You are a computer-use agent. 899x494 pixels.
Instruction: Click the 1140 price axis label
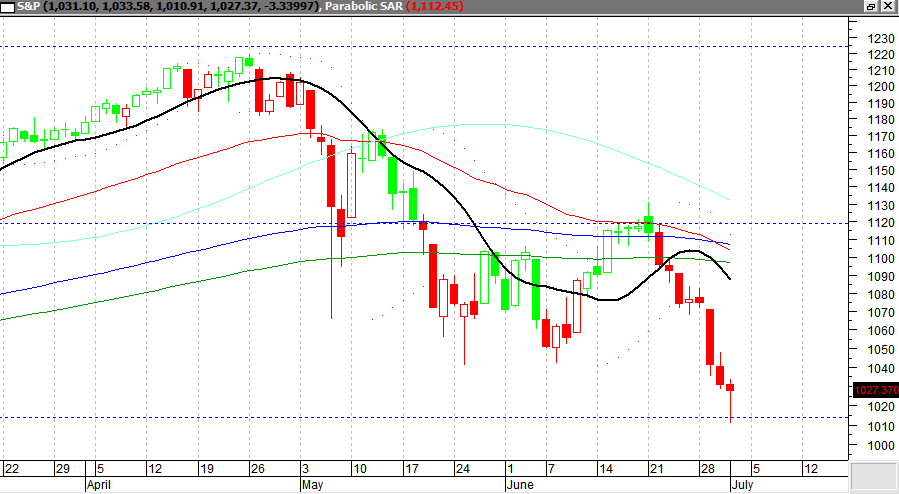coord(881,187)
